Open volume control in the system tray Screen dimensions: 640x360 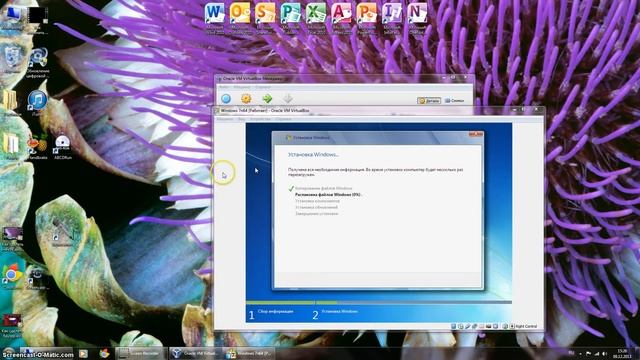(x=604, y=353)
